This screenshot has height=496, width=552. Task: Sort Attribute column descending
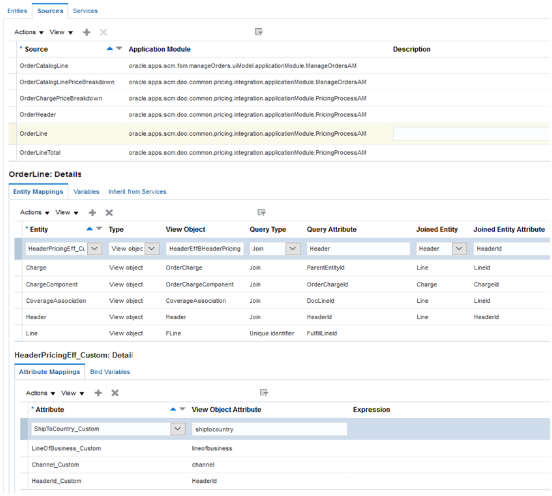(182, 409)
